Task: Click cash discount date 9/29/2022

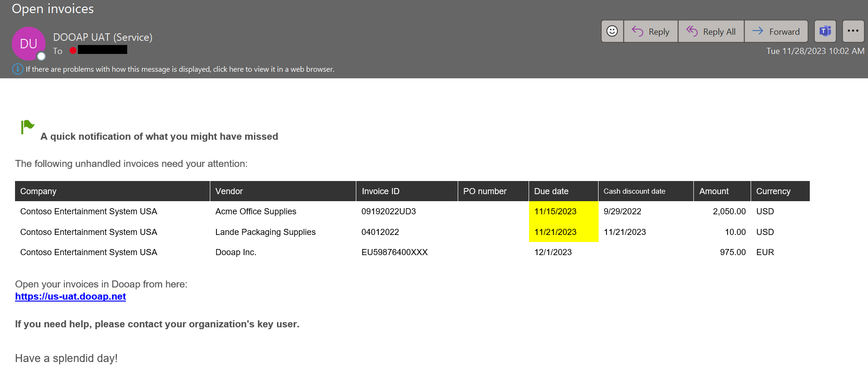Action: click(x=622, y=211)
